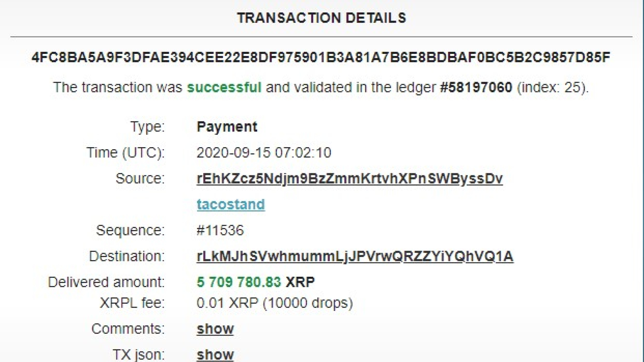Open the destination address rLkMJhSVwhmummLjJPVrwQRZZYiYQhVQ1A
Screen dimensions: 644x362
(355, 256)
